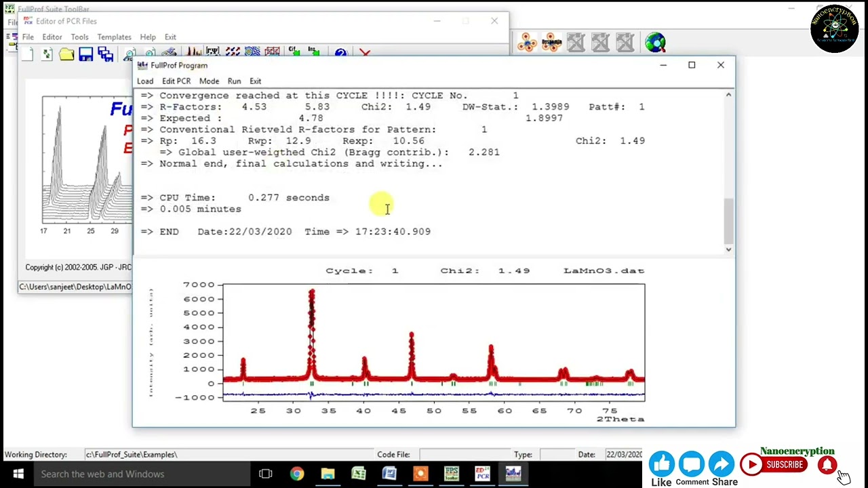Open File Explorer from the taskbar
Viewport: 868px width, 488px height.
tap(328, 474)
